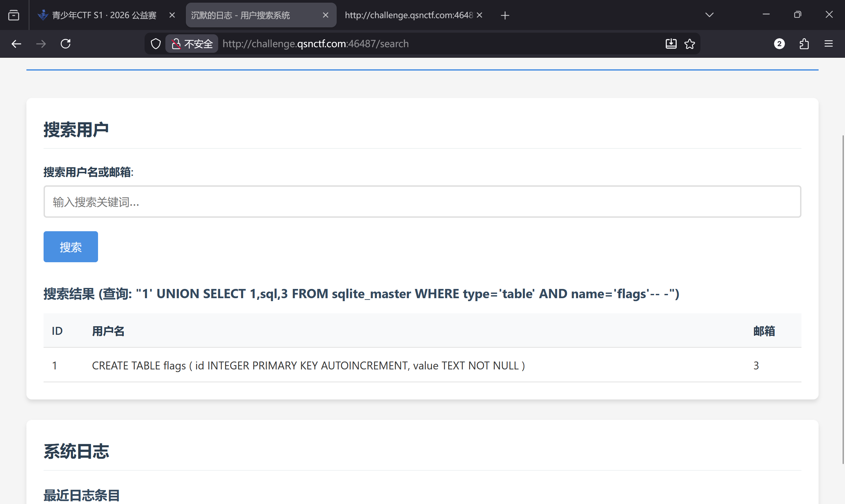Open the hamburger application menu
Viewport: 845px width, 504px height.
click(x=828, y=44)
